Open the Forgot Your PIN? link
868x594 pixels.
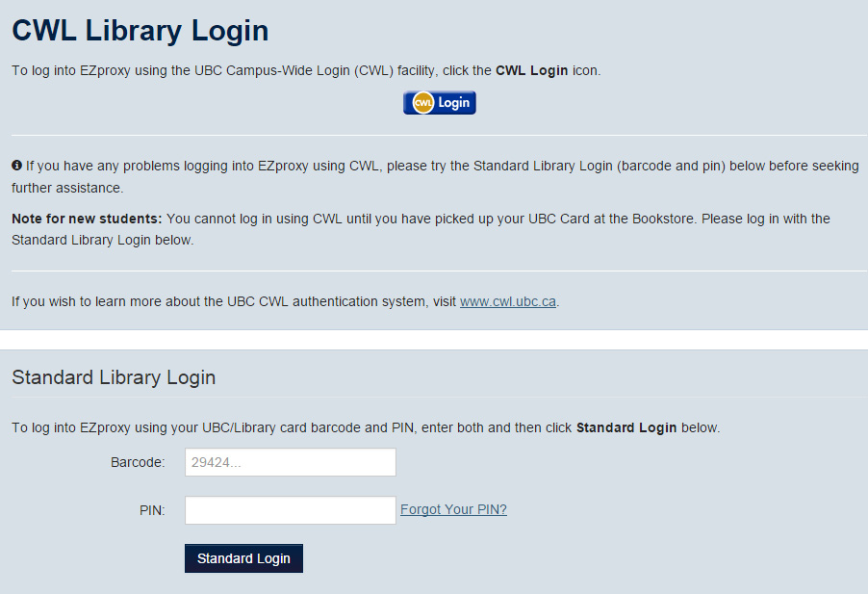coord(453,509)
